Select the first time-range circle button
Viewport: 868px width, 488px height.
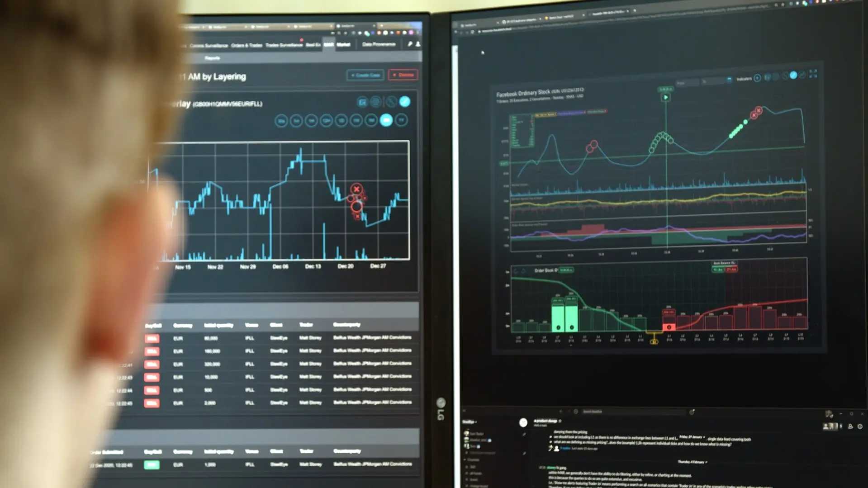(x=281, y=121)
